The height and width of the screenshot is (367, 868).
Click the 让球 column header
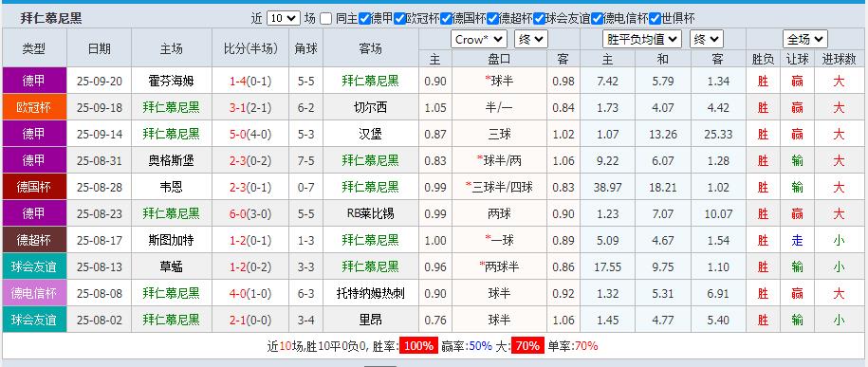click(x=797, y=59)
